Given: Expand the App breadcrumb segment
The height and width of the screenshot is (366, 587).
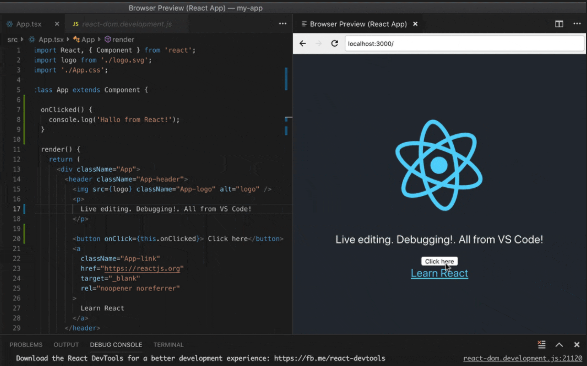Looking at the screenshot, I should coord(88,39).
